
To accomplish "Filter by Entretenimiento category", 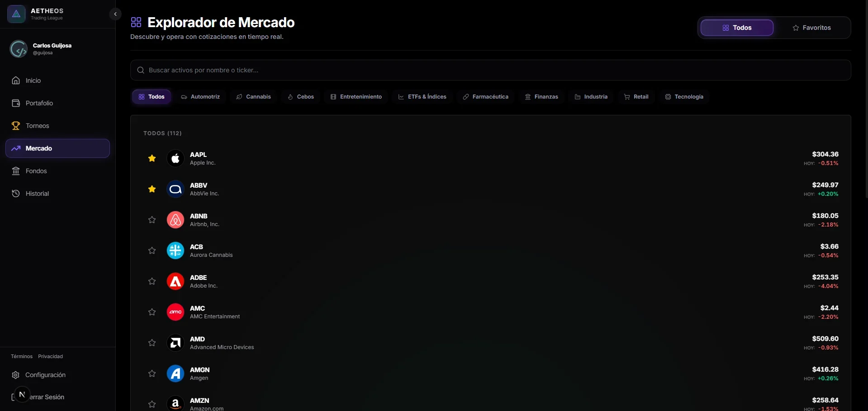I will [356, 97].
